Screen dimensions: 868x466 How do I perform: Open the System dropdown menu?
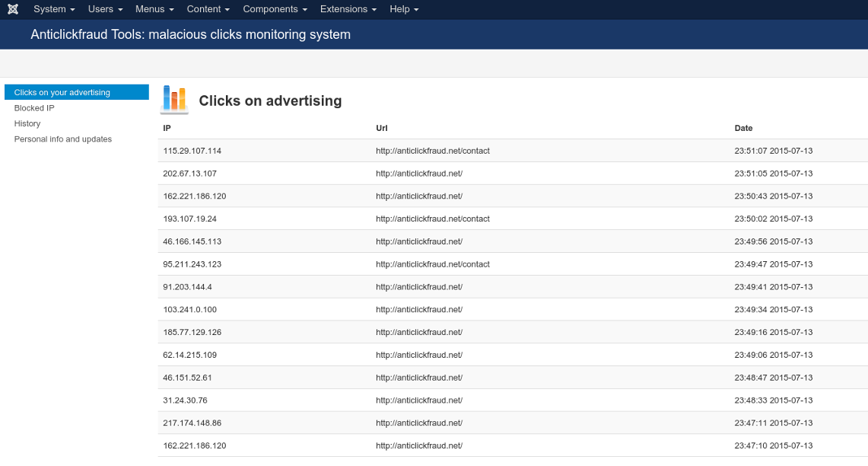tap(54, 9)
